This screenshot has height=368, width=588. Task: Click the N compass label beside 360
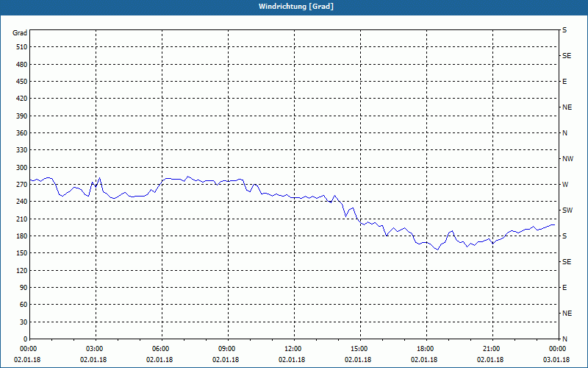click(x=564, y=133)
